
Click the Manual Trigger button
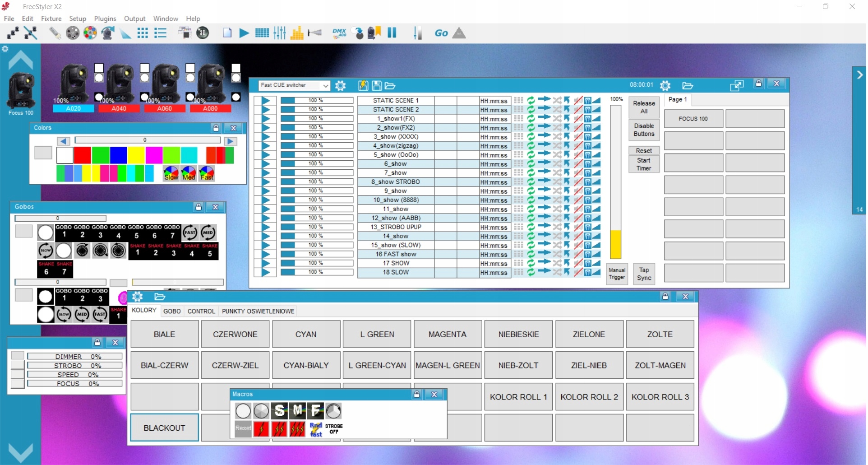[617, 274]
